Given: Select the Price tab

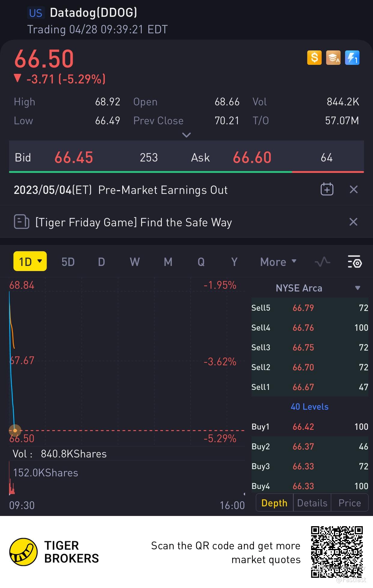Looking at the screenshot, I should pos(350,503).
